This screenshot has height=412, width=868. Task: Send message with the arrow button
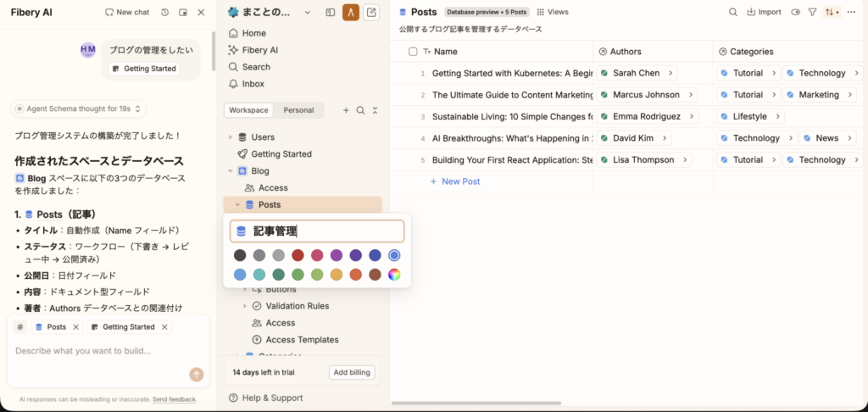click(197, 375)
